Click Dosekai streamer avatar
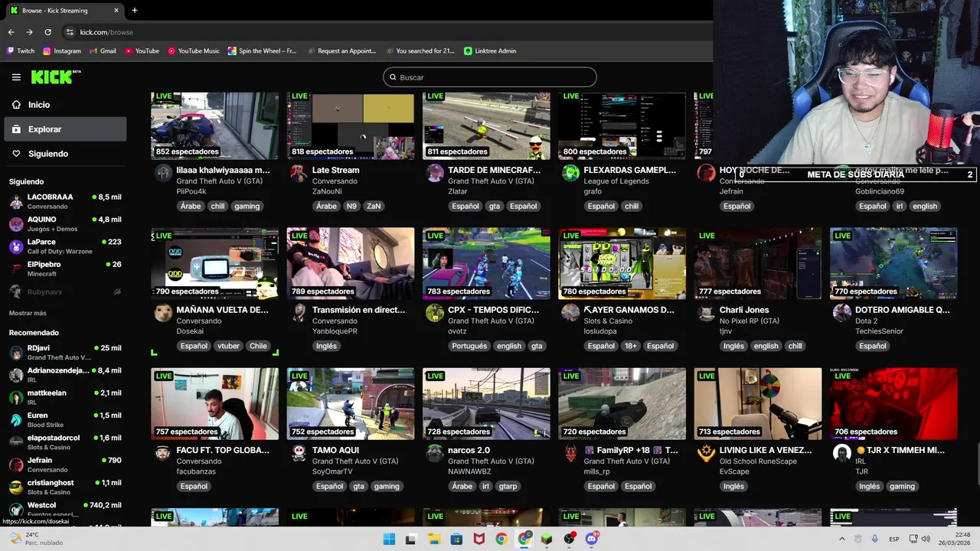This screenshot has height=551, width=980. click(163, 312)
